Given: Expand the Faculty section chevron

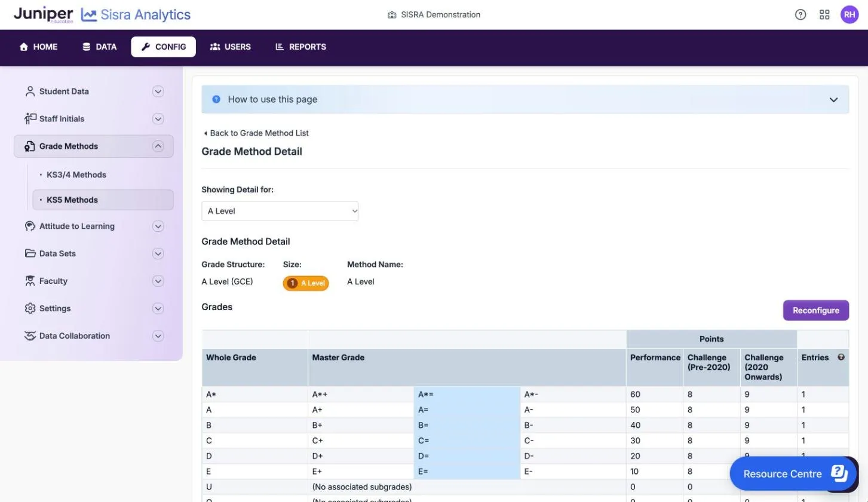Looking at the screenshot, I should 158,281.
